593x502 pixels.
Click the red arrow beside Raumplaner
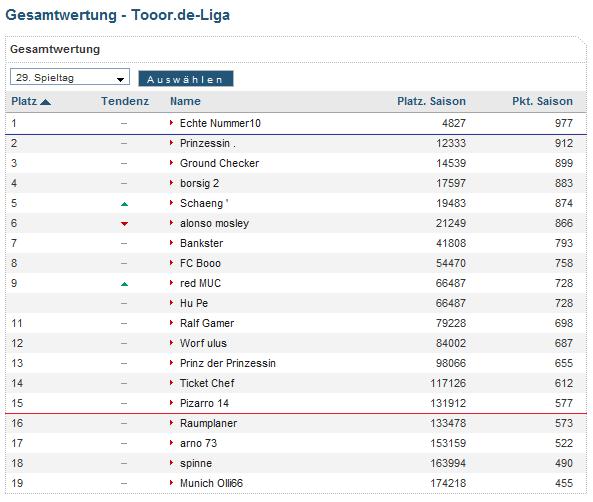point(171,423)
